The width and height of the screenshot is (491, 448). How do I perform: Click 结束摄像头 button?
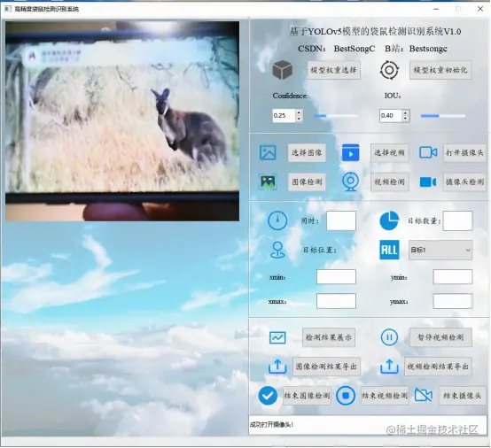coord(462,396)
